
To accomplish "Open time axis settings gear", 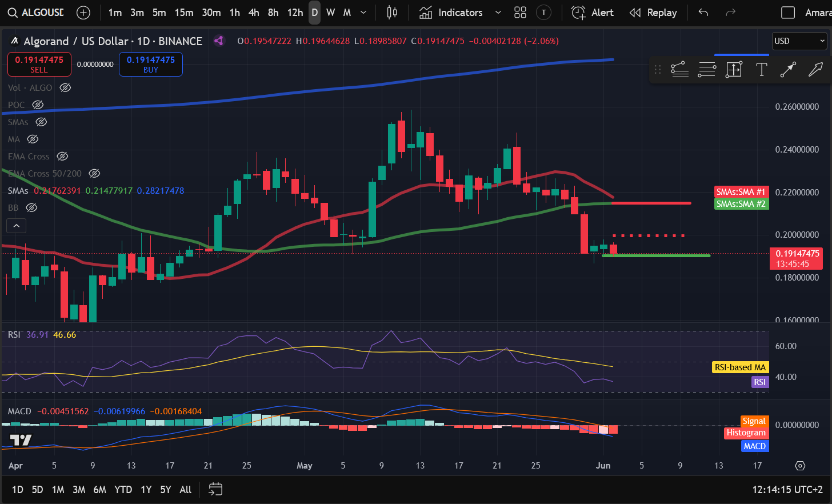I will (800, 466).
